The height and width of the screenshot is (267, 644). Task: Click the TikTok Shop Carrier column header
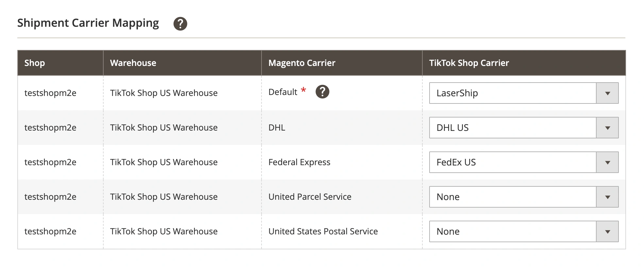coord(469,63)
